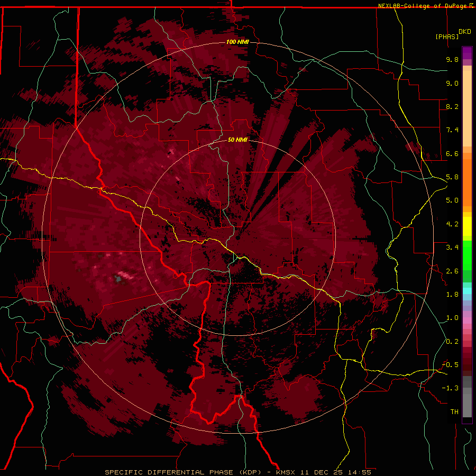
Task: Click the [PHAS] legend label
Action: pos(447,36)
